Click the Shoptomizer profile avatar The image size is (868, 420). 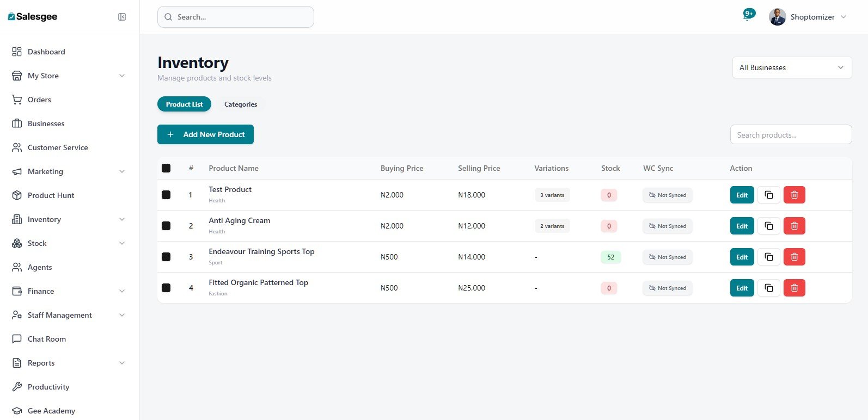[777, 17]
